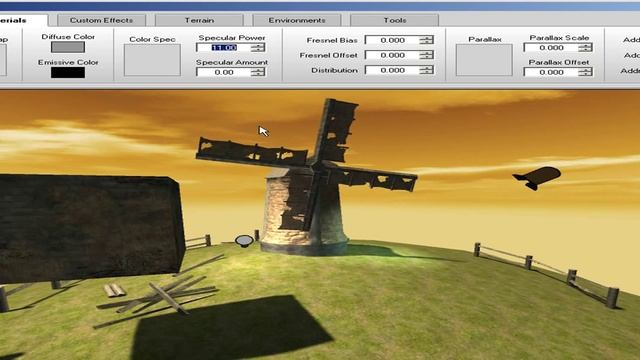Adjust Fresnel Offset with its spinner
The width and height of the screenshot is (640, 360).
point(427,55)
